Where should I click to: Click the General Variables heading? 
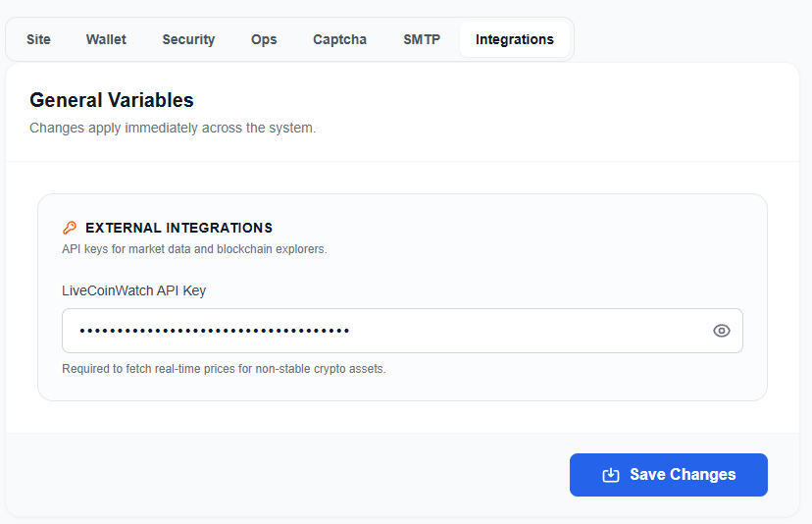tap(111, 100)
